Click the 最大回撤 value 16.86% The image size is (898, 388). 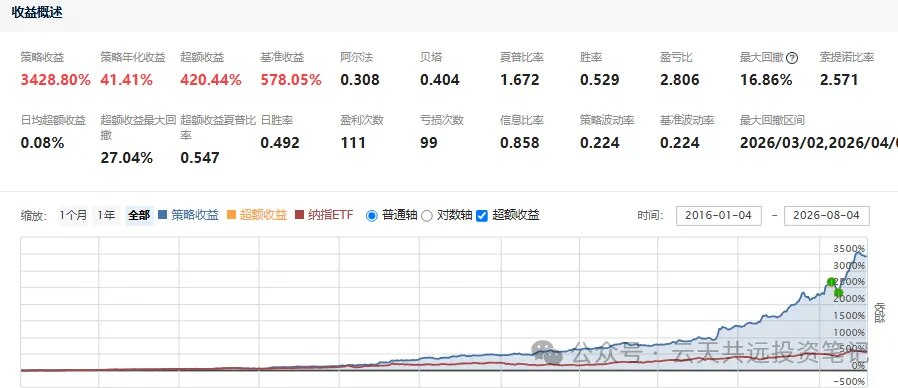(x=766, y=80)
